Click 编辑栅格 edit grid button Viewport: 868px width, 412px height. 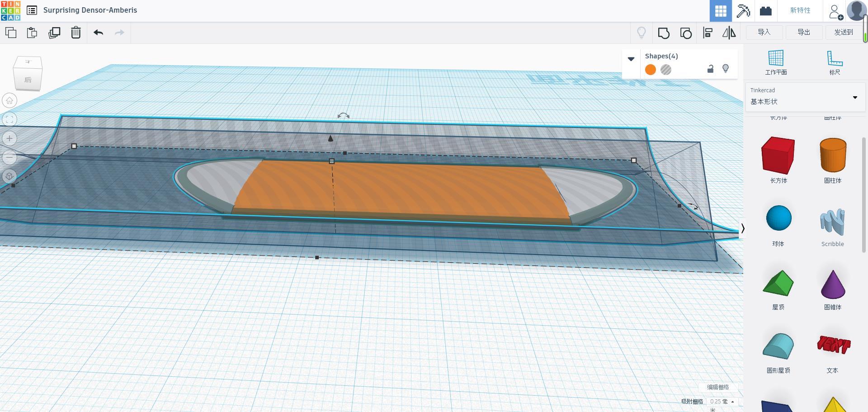[x=718, y=387]
